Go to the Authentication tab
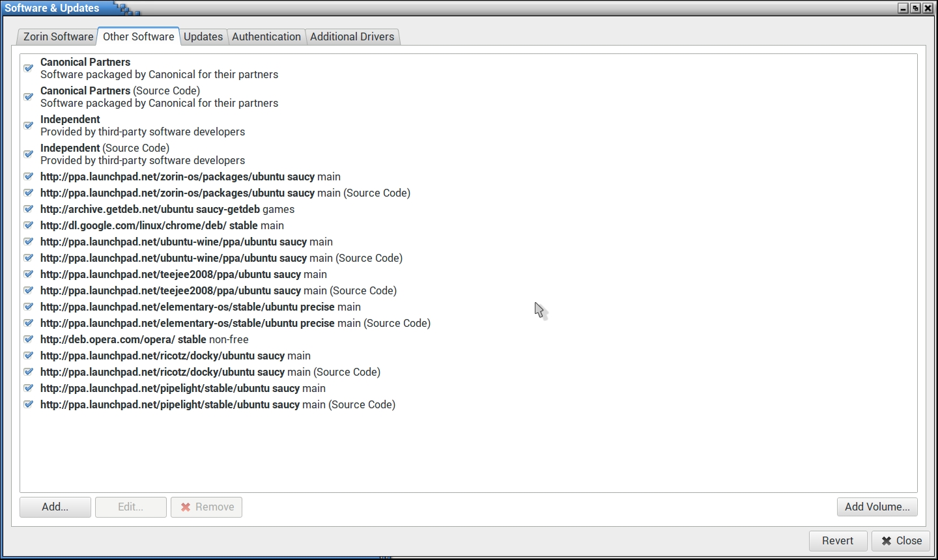The height and width of the screenshot is (560, 938). tap(266, 36)
